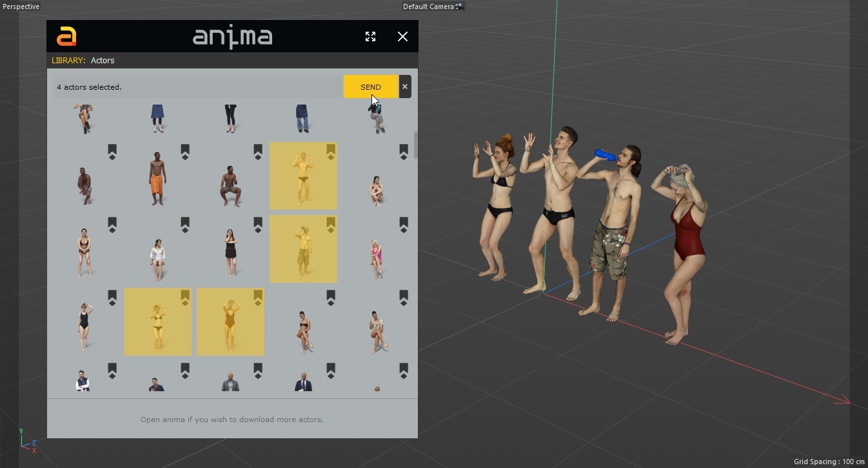Bookmark the seated woman in white shirt

point(184,225)
